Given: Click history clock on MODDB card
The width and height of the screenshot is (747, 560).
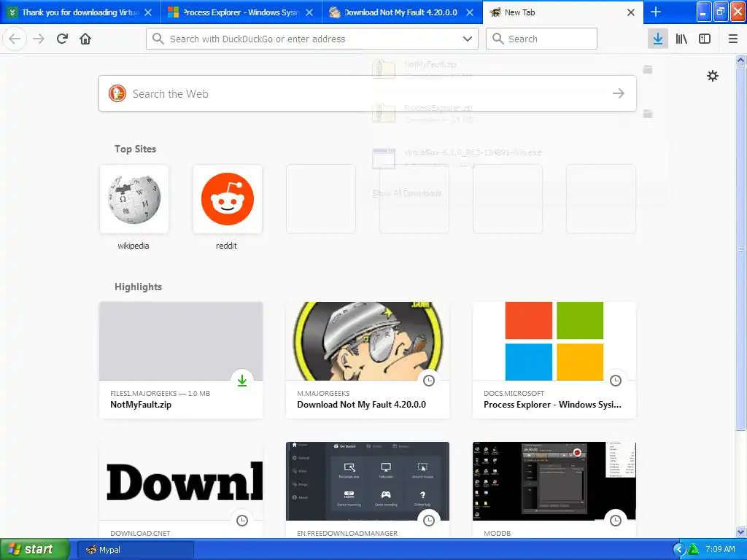Looking at the screenshot, I should [x=616, y=521].
